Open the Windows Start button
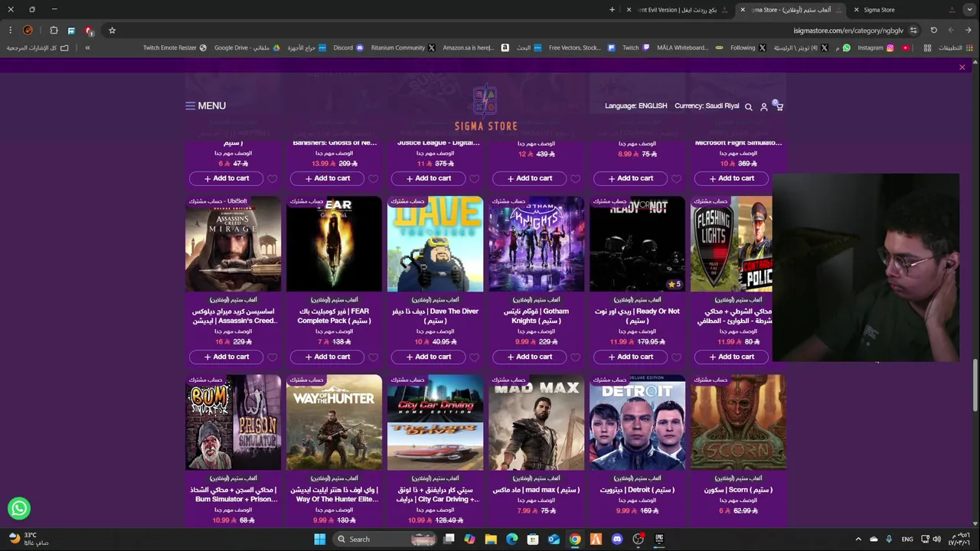Image resolution: width=980 pixels, height=551 pixels. [x=320, y=540]
